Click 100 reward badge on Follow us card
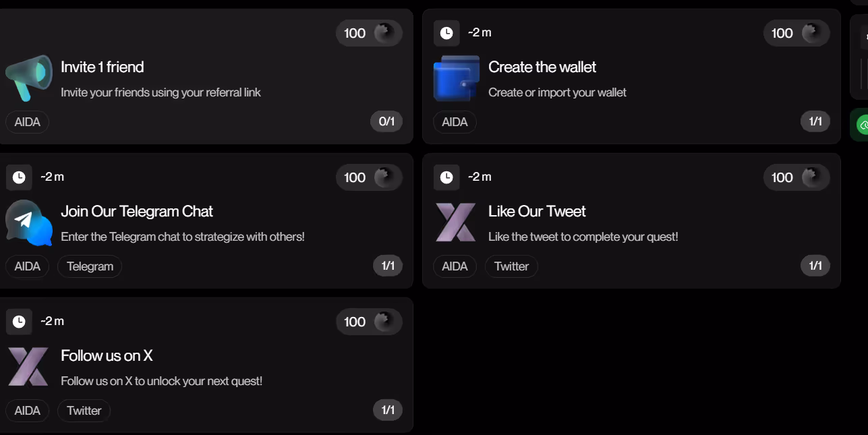This screenshot has width=868, height=435. point(369,322)
